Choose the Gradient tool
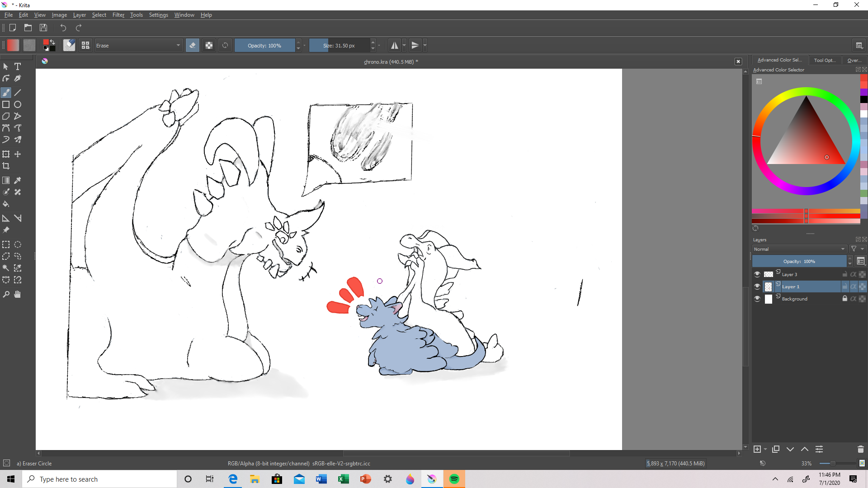 pos(6,180)
